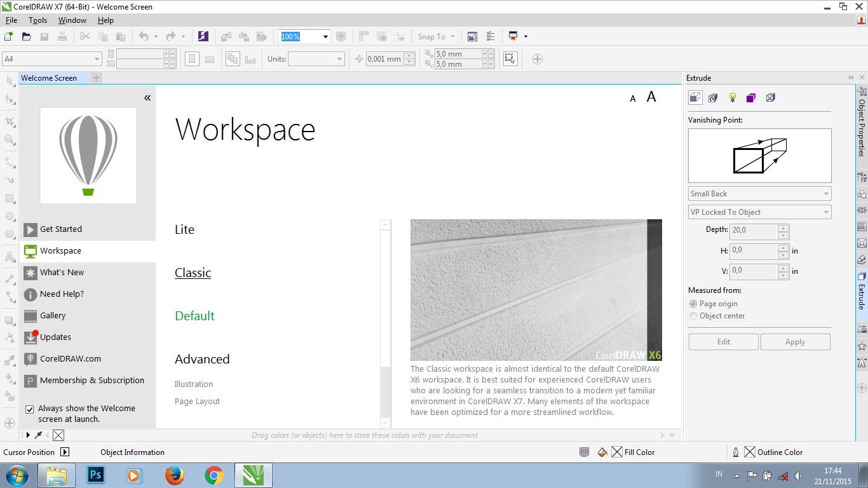The height and width of the screenshot is (488, 868).
Task: Open the Tools menu
Action: pos(38,20)
